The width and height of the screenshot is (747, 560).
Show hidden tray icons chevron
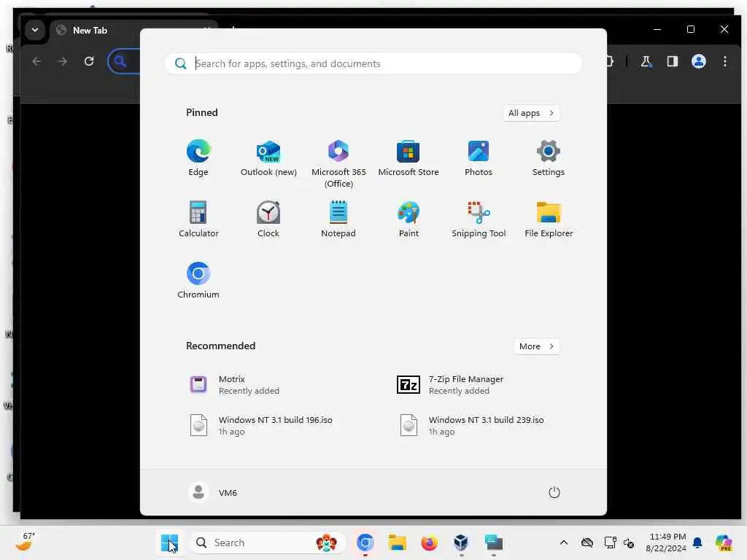pos(564,542)
